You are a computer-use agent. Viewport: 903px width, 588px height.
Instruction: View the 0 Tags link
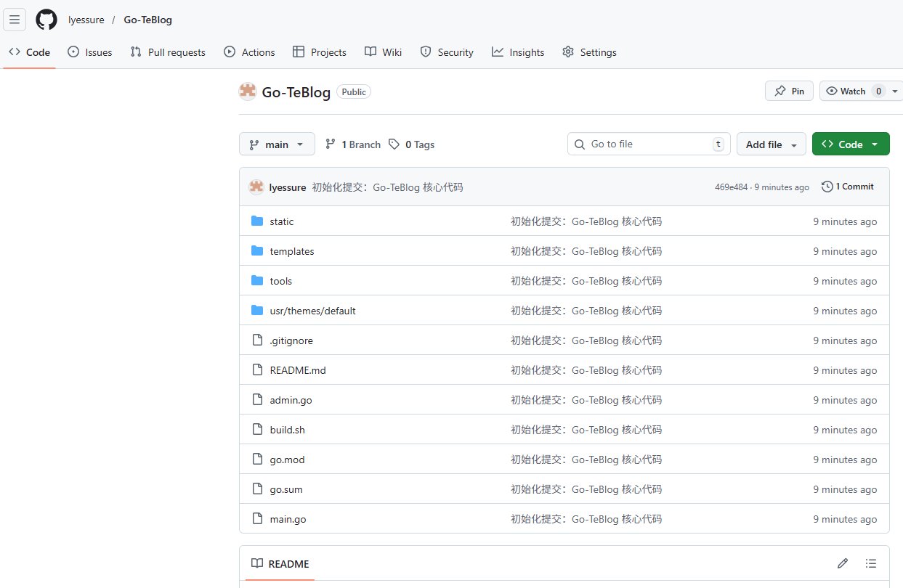411,144
